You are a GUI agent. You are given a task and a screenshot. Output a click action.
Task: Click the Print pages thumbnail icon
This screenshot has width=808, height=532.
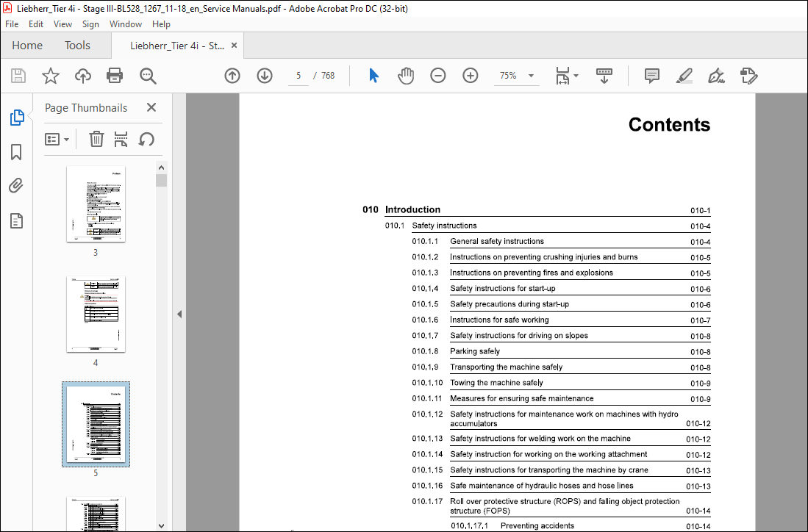tap(121, 139)
